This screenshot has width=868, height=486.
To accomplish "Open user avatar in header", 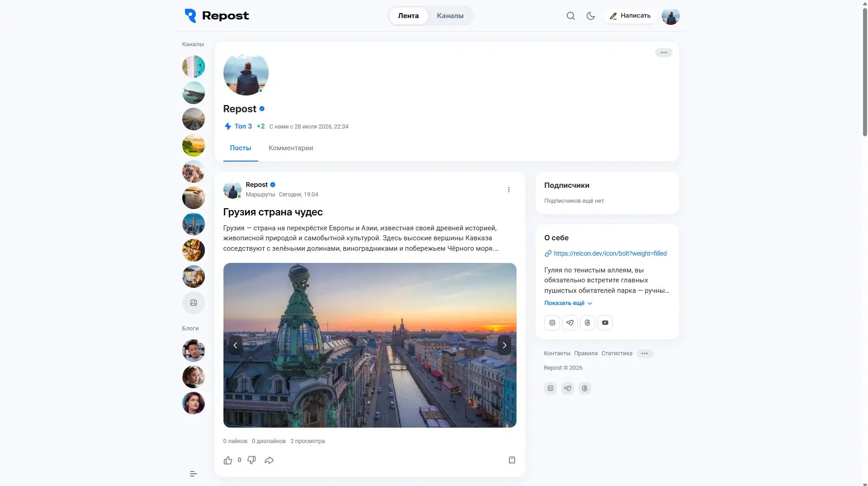I will coord(670,16).
